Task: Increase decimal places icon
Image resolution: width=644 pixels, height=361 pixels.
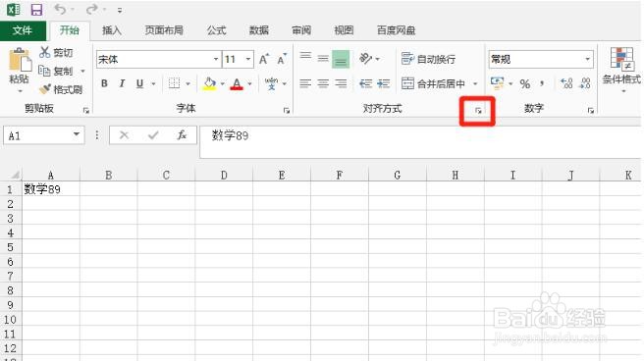Action: 566,83
